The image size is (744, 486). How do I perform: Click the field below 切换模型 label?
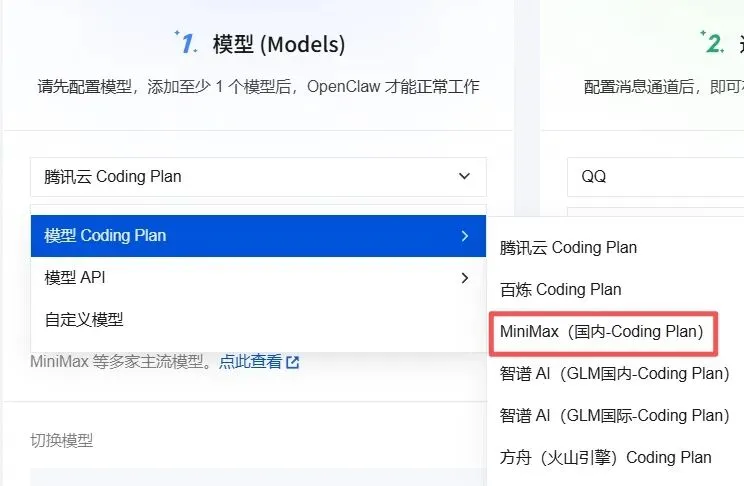258,477
